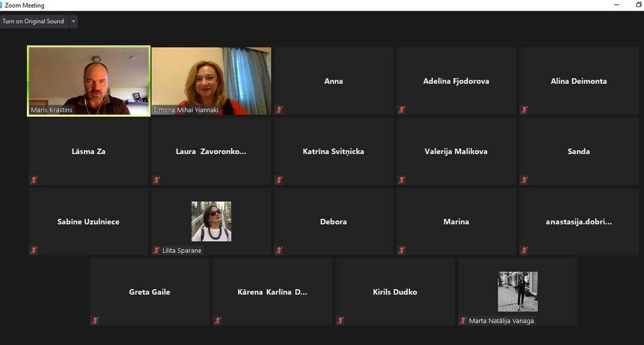
Task: Click the name Debora
Action: (334, 222)
